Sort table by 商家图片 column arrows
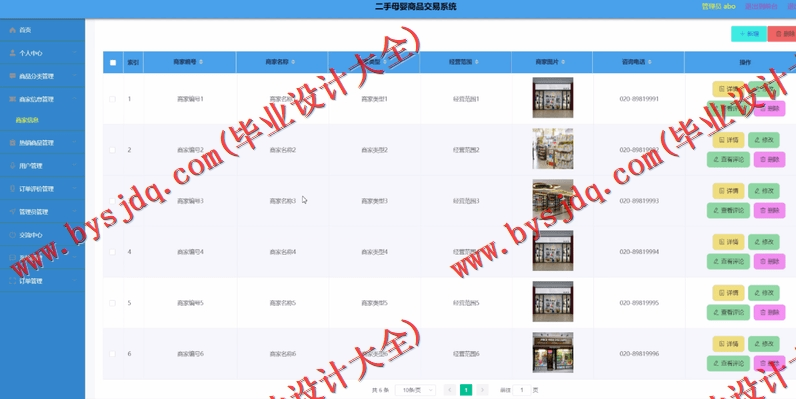796x399 pixels. tap(563, 62)
